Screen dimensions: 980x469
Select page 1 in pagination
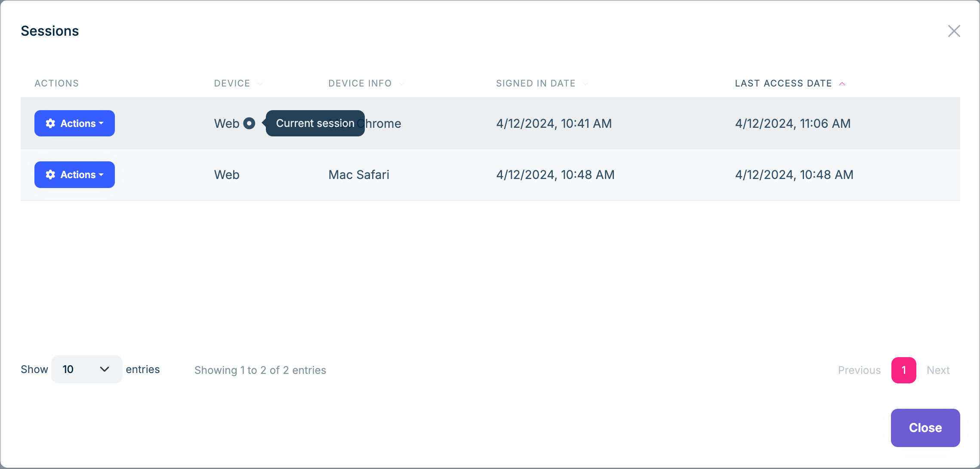click(x=903, y=370)
